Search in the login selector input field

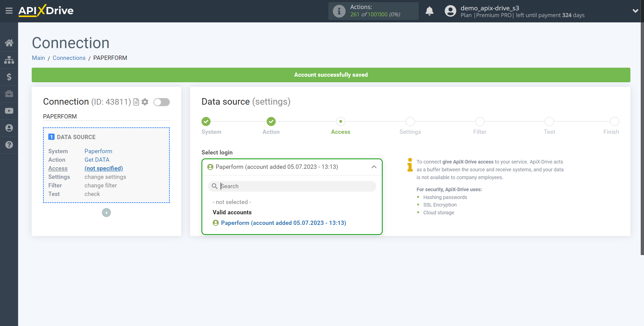(293, 186)
